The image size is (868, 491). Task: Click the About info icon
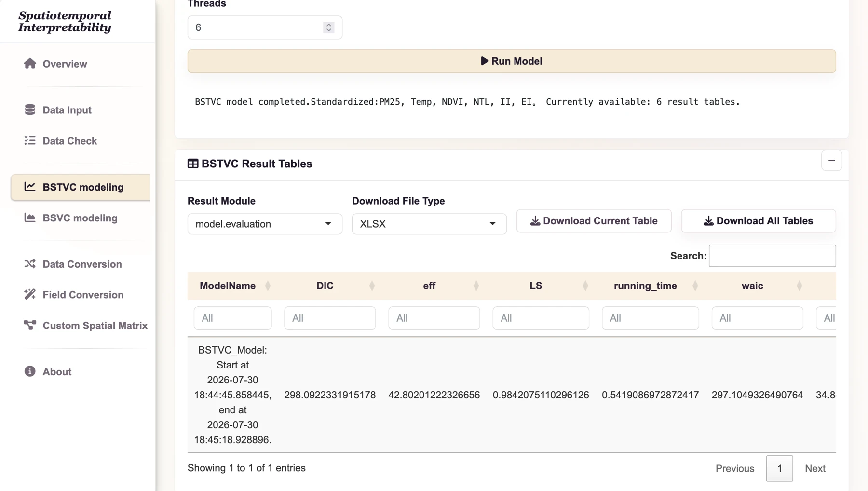(30, 371)
